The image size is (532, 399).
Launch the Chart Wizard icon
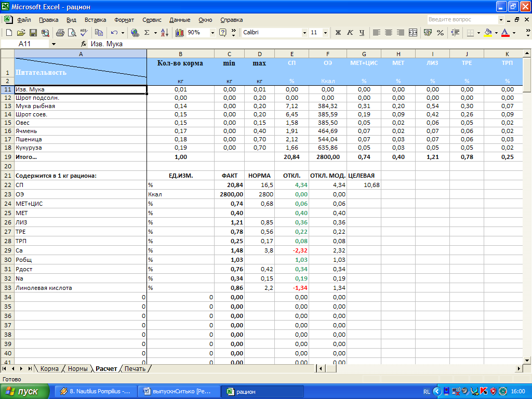tap(180, 33)
